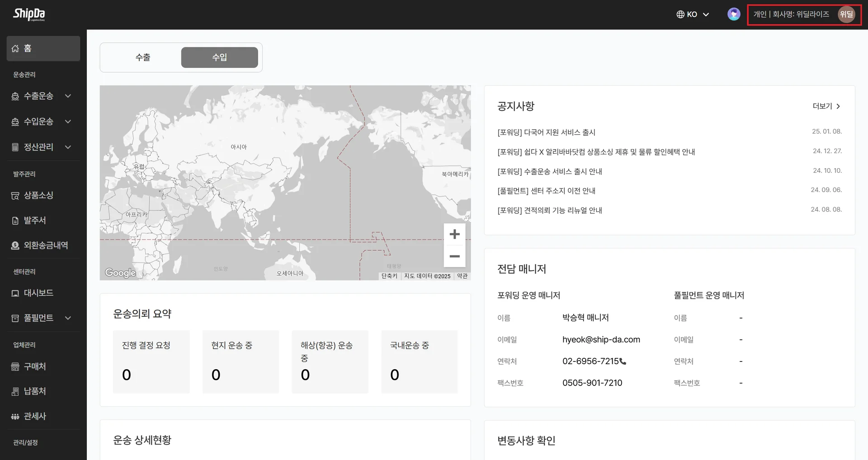Click the 수출운송 ship icon
Screen dimensions: 868x460
click(x=15, y=96)
